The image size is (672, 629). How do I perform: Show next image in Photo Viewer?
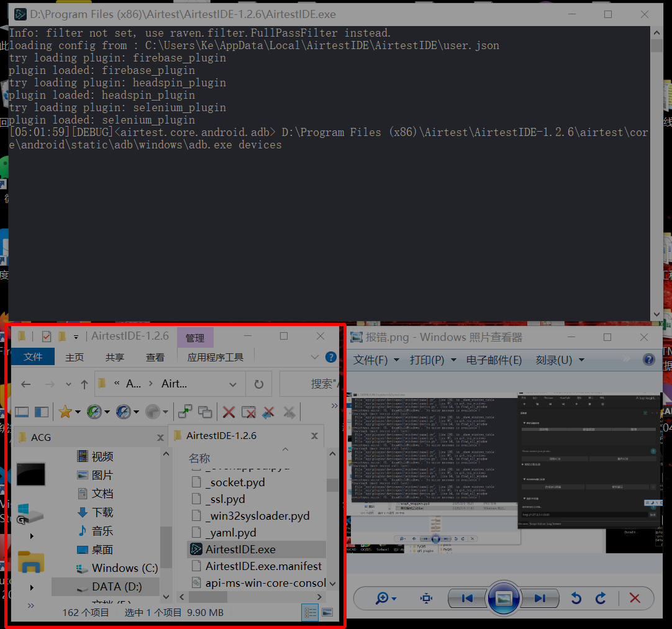point(540,598)
